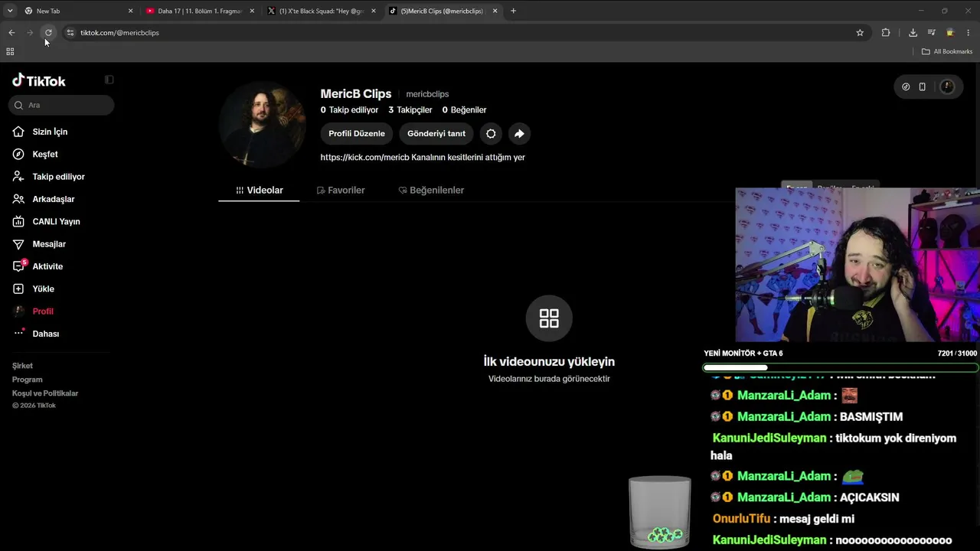Open All Bookmarks folder
This screenshot has width=980, height=551.
947,51
